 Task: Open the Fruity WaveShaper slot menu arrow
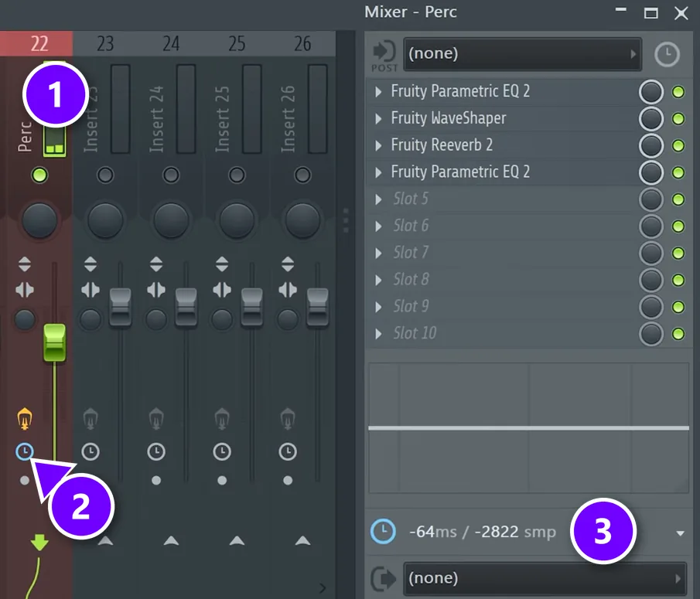pos(378,118)
